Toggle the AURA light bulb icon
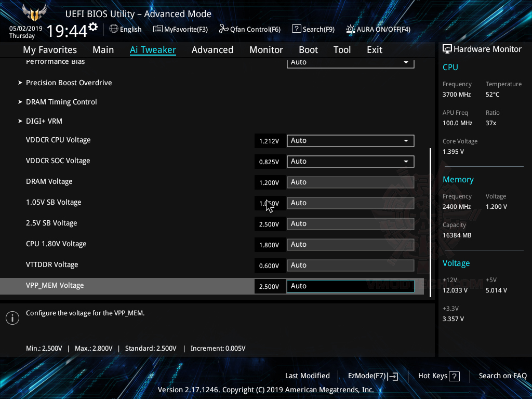This screenshot has width=532, height=399. pyautogui.click(x=351, y=29)
